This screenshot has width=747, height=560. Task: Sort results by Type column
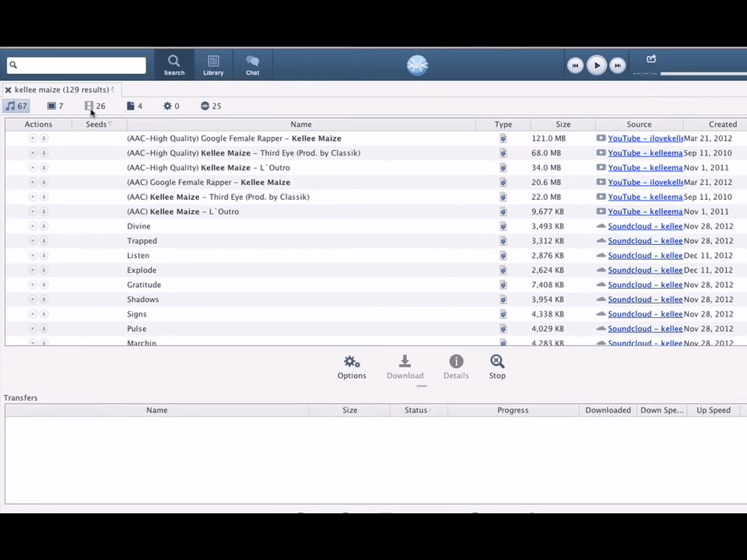click(503, 124)
